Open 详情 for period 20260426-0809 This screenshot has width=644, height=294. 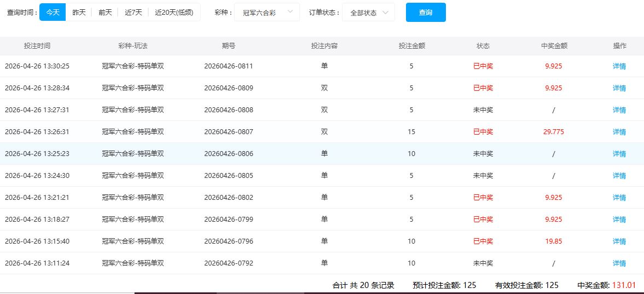click(x=619, y=88)
